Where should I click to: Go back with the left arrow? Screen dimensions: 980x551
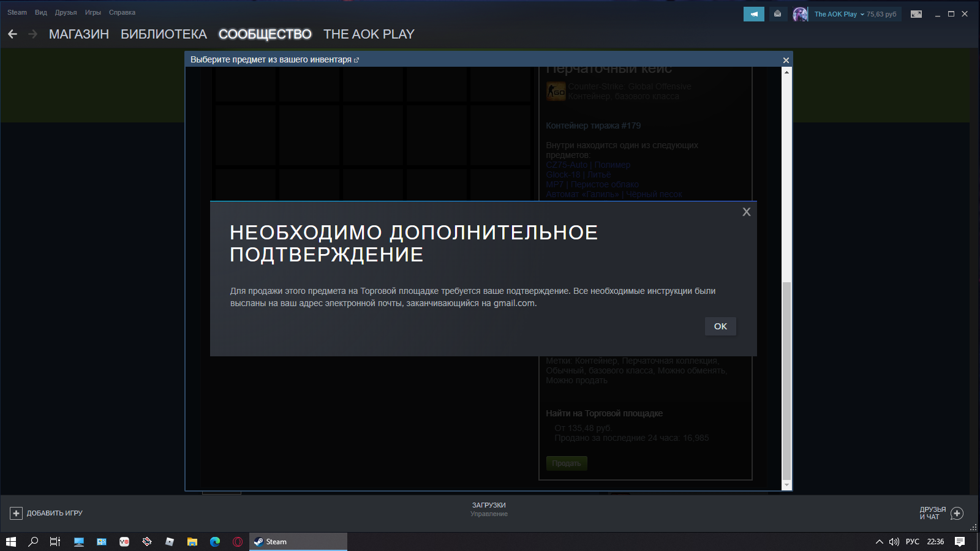point(13,34)
